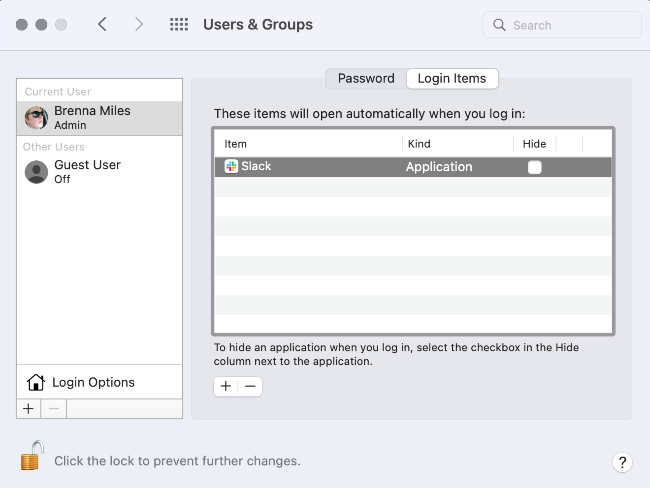Click the lock icon to prevent changes
Viewport: 650px width, 488px height.
tap(32, 457)
